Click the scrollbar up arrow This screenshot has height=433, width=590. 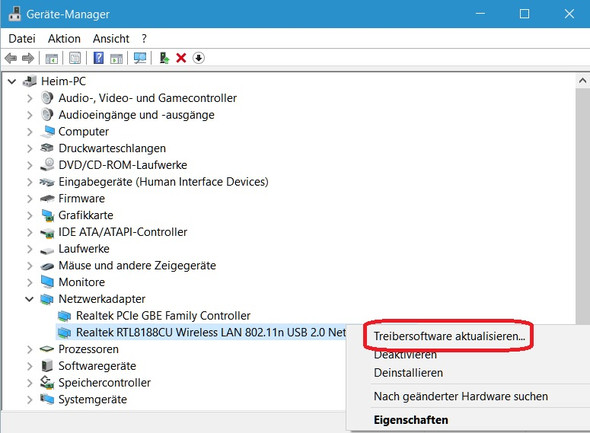582,81
